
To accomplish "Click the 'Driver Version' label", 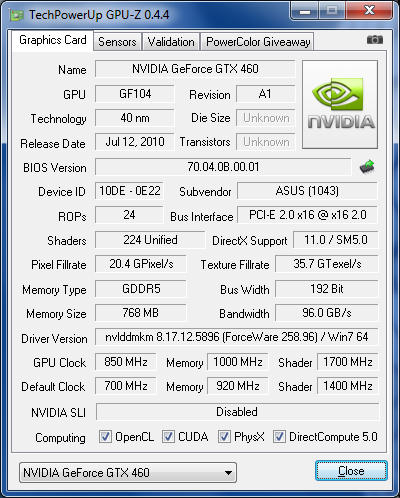I will 54,339.
